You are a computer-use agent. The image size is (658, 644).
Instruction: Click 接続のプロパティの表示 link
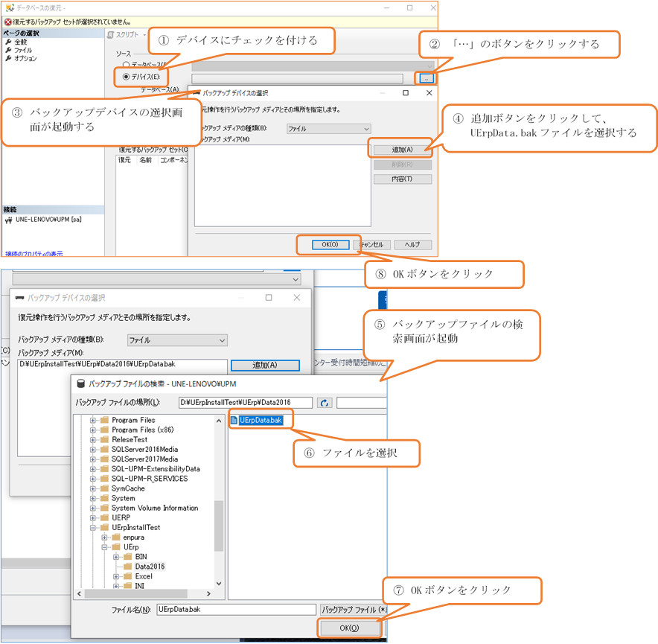(x=33, y=253)
